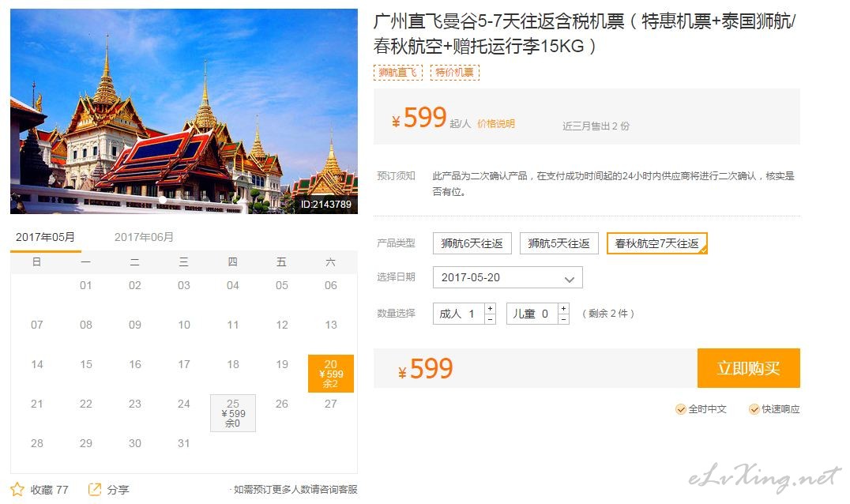Decrease adult quantity with minus button
Image resolution: width=850 pixels, height=504 pixels.
[490, 319]
